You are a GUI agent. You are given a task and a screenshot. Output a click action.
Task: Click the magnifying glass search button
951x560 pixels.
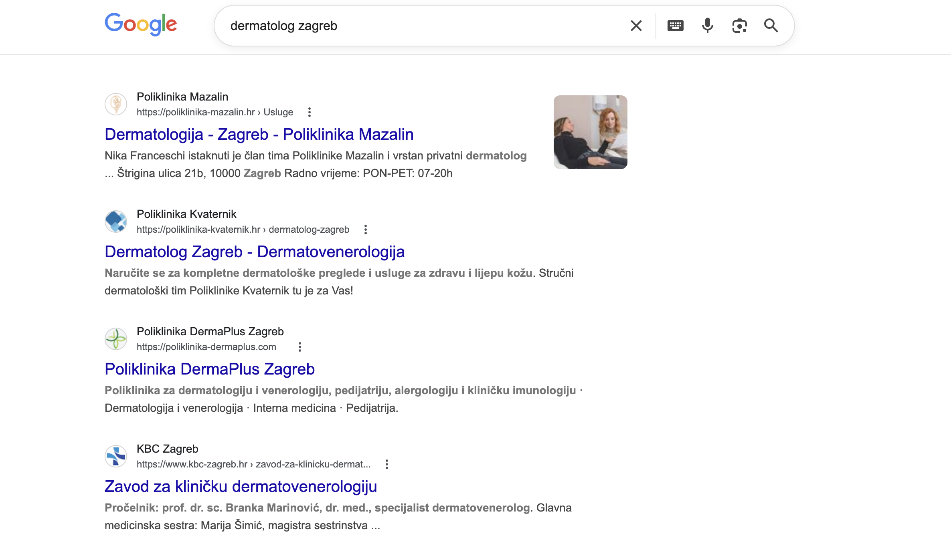(x=771, y=26)
